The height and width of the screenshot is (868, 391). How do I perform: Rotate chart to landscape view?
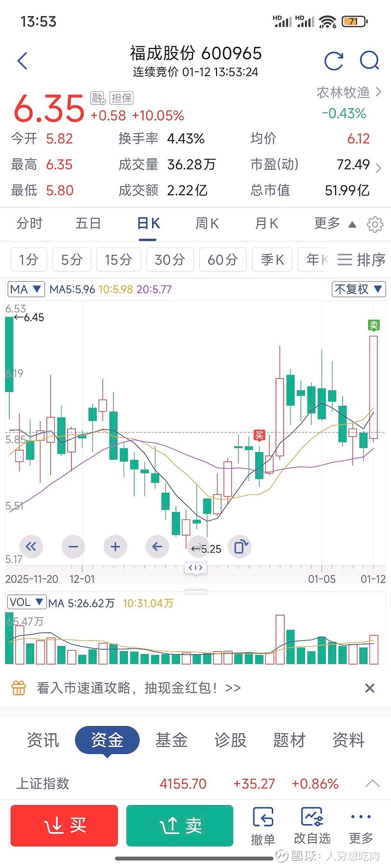(x=240, y=547)
